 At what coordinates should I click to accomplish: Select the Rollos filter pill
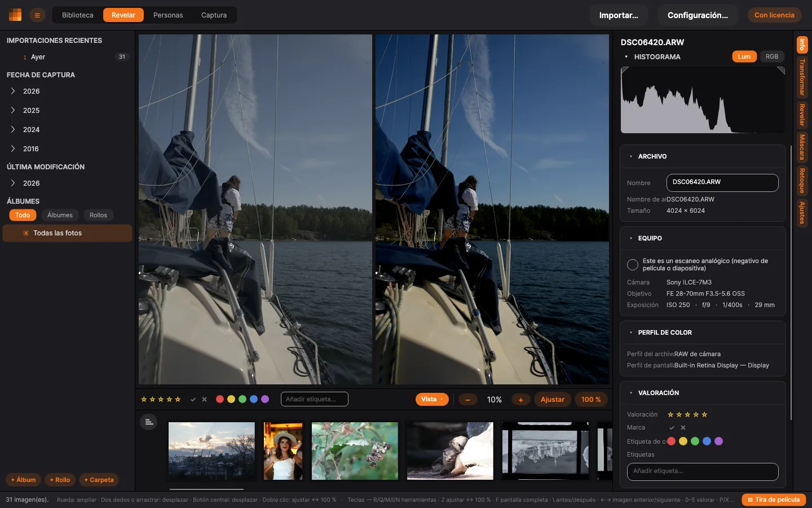click(x=98, y=215)
